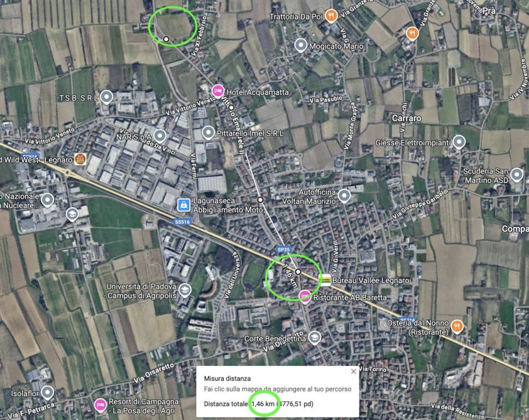Click the Corte Benedettina school icon
The image size is (529, 420).
[x=315, y=337]
